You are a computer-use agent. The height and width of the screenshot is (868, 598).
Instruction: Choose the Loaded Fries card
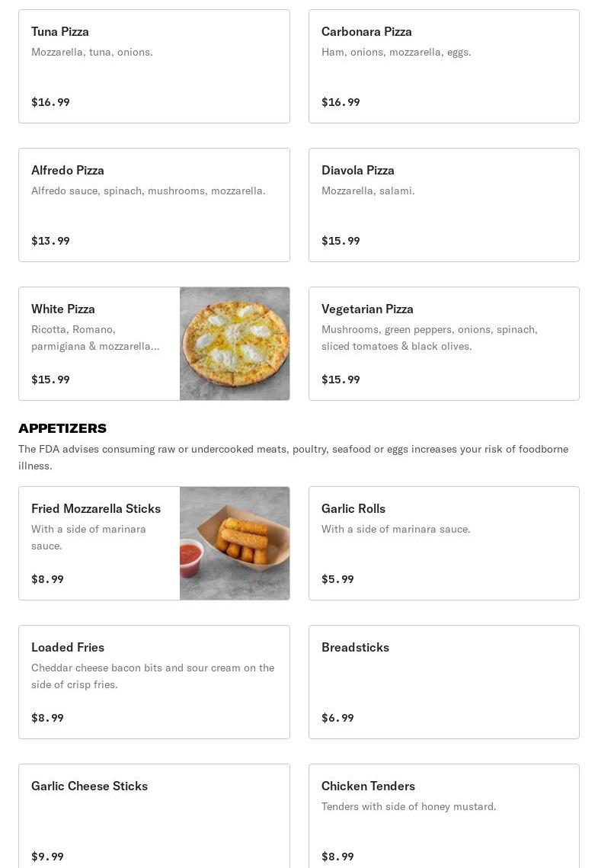[154, 682]
